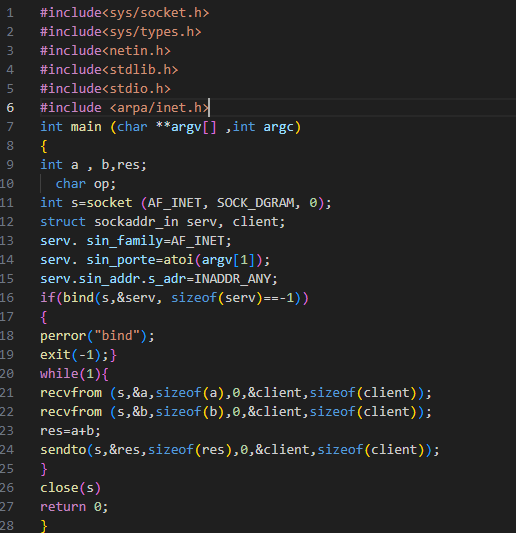Click '#include<stdio.h>' text

point(105,89)
